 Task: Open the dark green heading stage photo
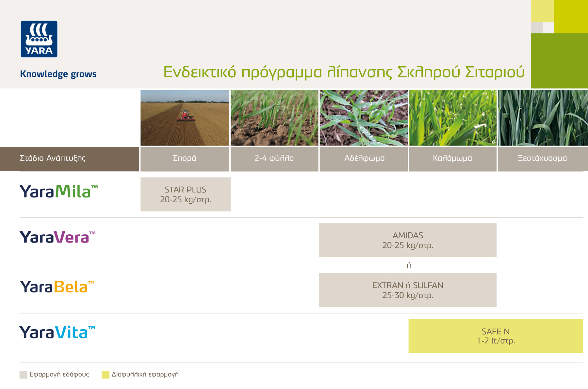click(x=543, y=118)
